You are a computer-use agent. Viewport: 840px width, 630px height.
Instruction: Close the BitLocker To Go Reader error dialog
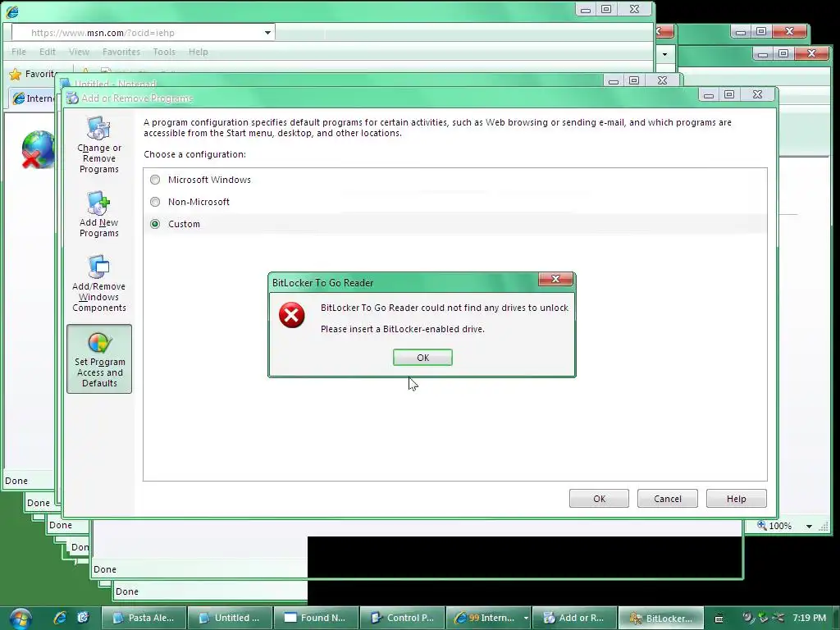coord(555,279)
